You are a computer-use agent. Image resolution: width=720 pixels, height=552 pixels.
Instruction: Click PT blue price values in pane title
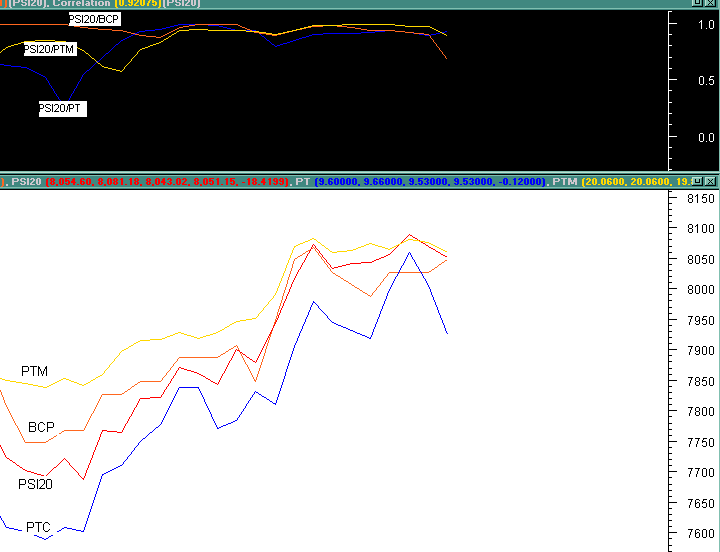click(x=430, y=182)
